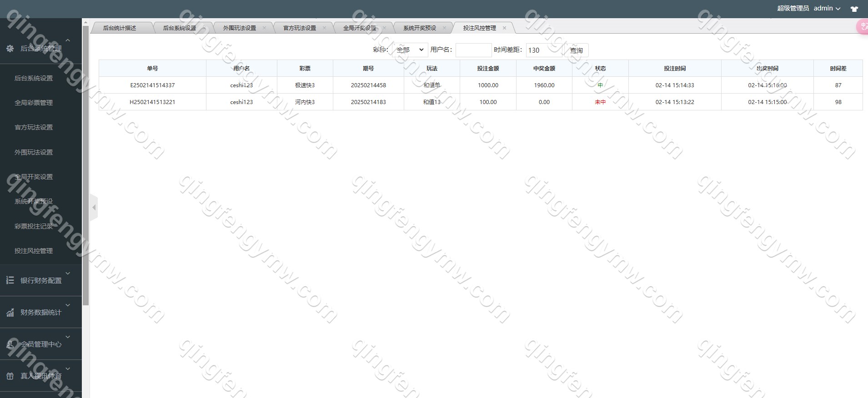868x398 pixels.
Task: Click the 时间差距 field containing 130
Action: 544,50
